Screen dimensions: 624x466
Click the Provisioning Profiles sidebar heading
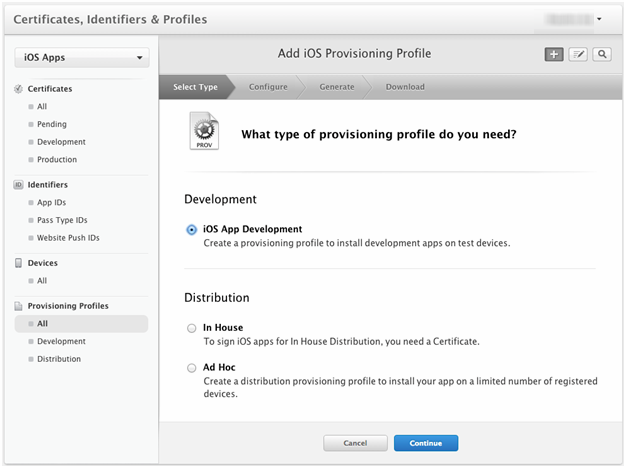click(x=68, y=306)
